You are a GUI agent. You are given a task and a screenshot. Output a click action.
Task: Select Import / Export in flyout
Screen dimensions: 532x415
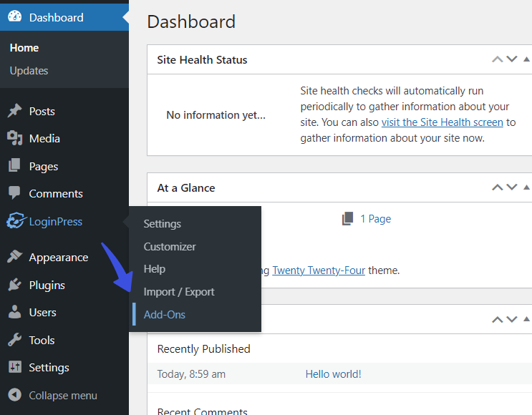coord(179,292)
